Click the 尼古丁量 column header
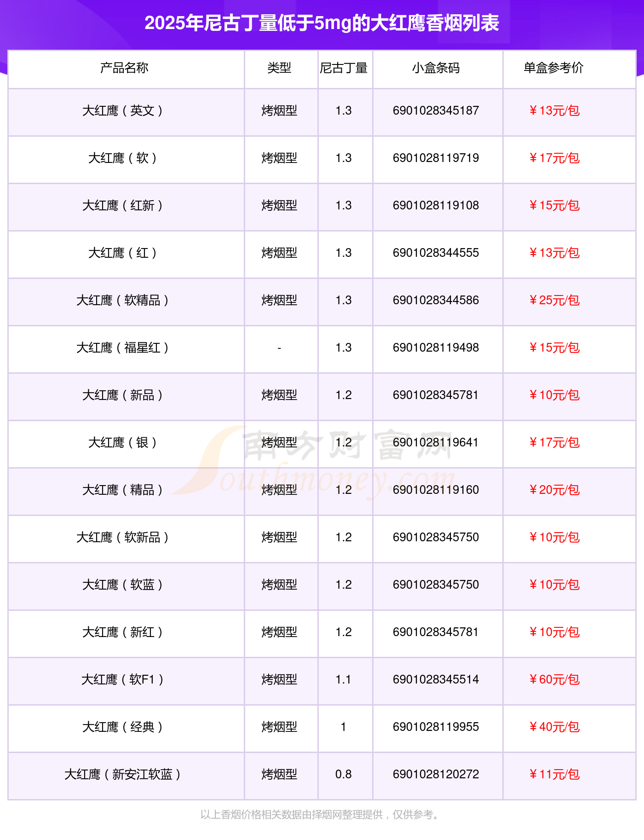The width and height of the screenshot is (644, 840). (344, 68)
